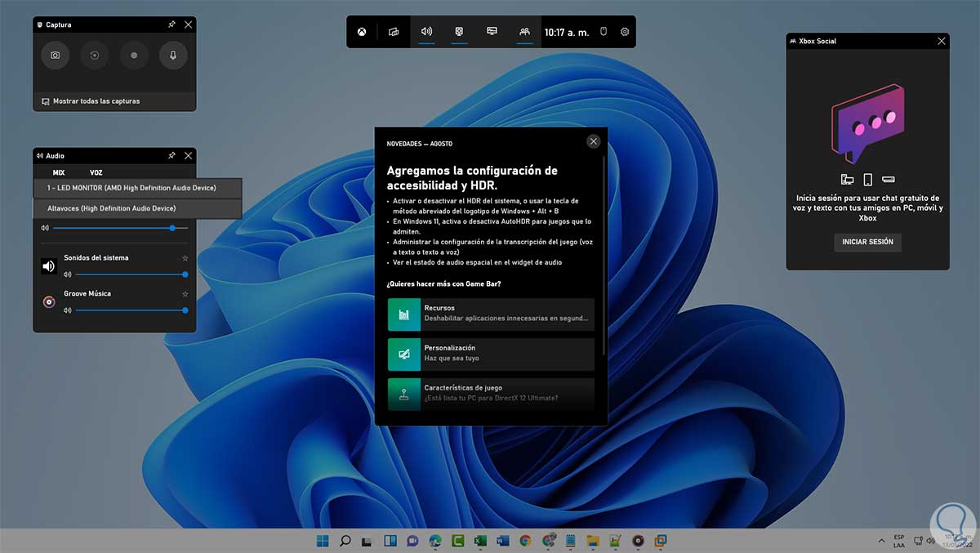
Task: Open Game Bar settings gear
Action: click(625, 32)
